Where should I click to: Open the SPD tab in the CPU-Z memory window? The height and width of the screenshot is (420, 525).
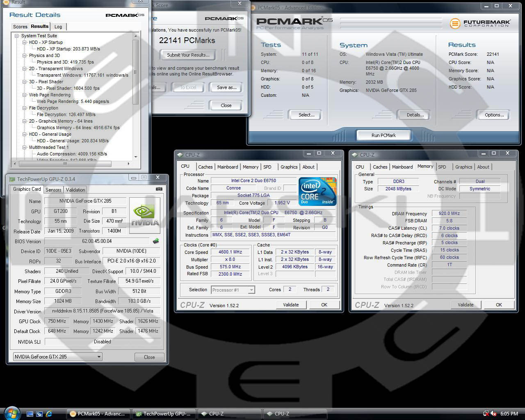(x=442, y=167)
